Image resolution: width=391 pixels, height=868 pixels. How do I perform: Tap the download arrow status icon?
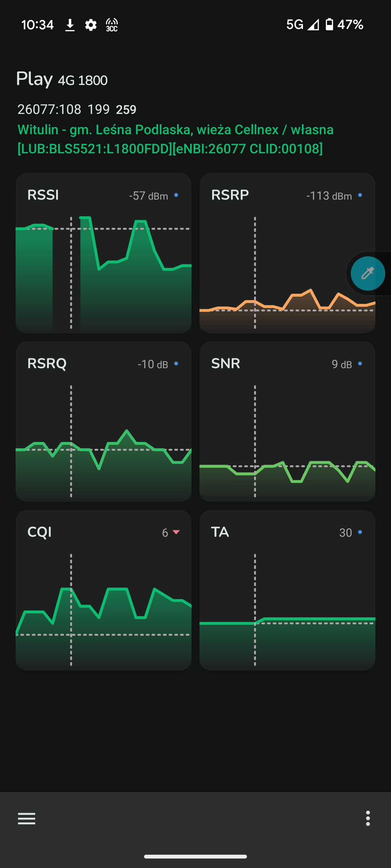click(70, 25)
